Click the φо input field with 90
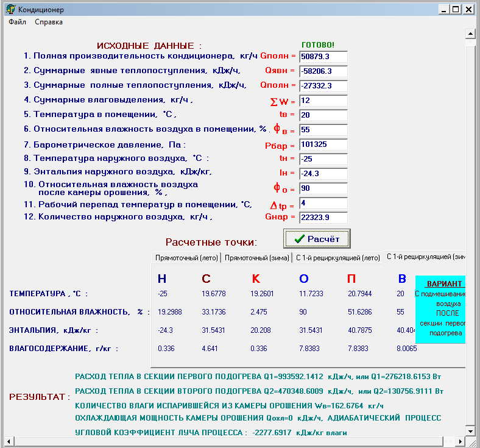The width and height of the screenshot is (480, 448). point(323,188)
